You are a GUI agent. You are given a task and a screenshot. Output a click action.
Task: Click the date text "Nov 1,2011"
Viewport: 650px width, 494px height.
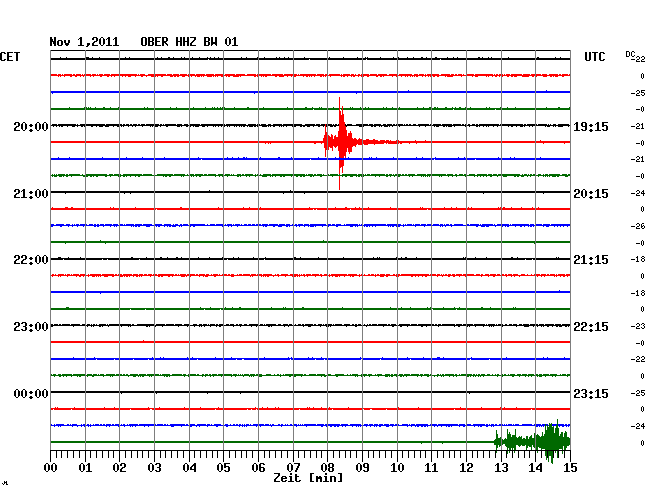pyautogui.click(x=84, y=42)
